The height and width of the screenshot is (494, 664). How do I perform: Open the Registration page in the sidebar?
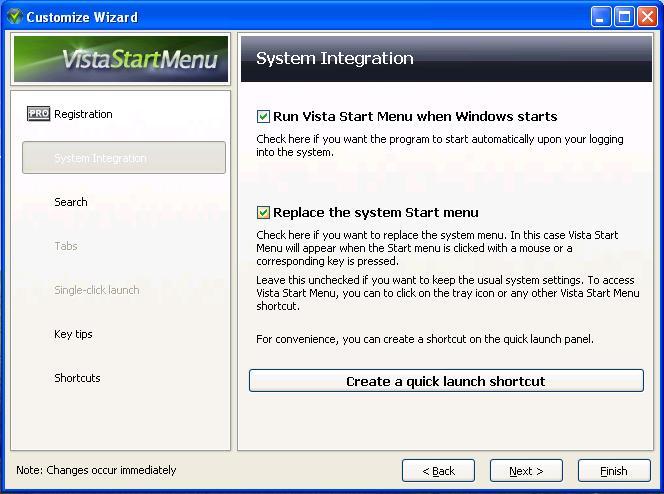[83, 114]
